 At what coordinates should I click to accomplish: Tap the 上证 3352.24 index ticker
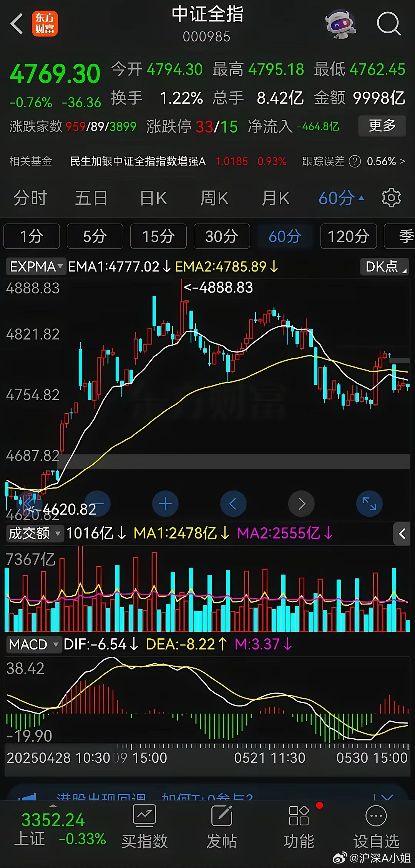click(60, 830)
